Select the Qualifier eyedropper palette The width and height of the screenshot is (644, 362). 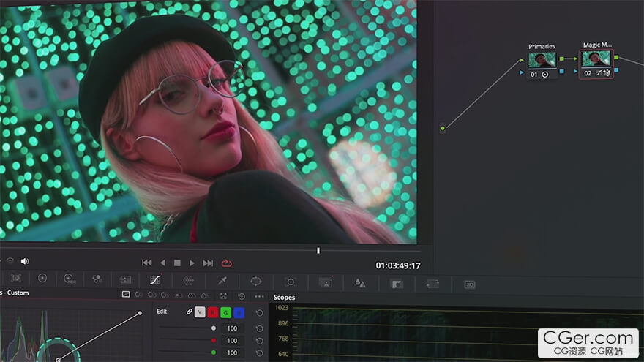click(x=222, y=281)
